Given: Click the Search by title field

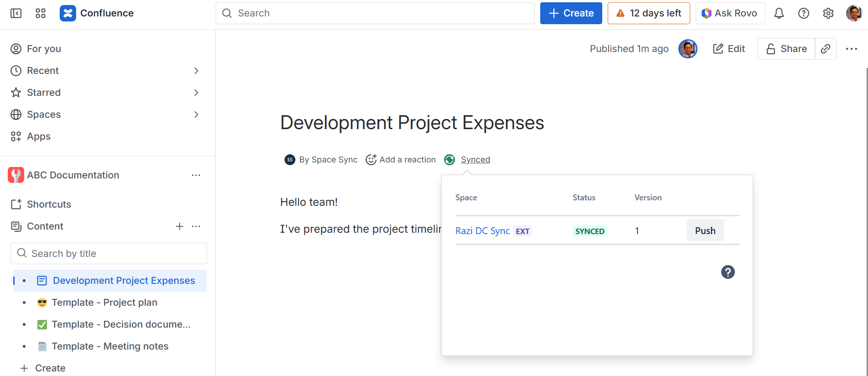Looking at the screenshot, I should coord(108,254).
